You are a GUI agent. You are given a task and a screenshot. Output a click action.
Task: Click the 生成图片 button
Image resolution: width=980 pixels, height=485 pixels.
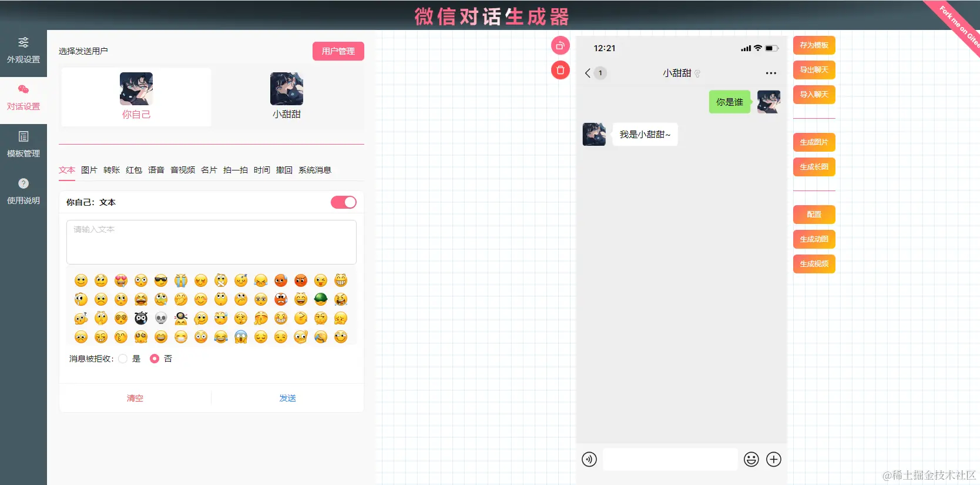pyautogui.click(x=814, y=142)
